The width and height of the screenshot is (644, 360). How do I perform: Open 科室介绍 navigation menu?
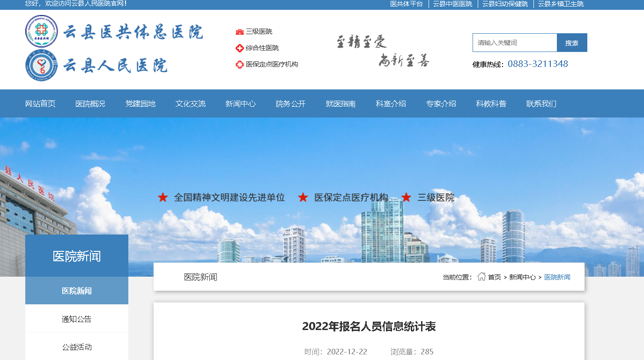(391, 103)
